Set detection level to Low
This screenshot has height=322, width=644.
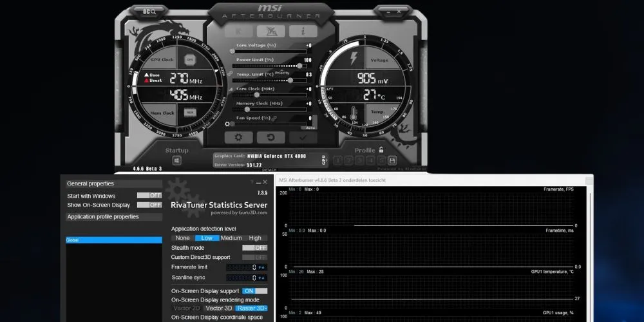coord(207,238)
